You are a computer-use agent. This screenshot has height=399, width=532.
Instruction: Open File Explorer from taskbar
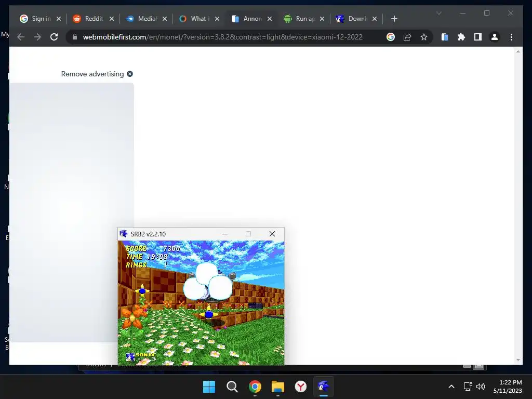278,387
